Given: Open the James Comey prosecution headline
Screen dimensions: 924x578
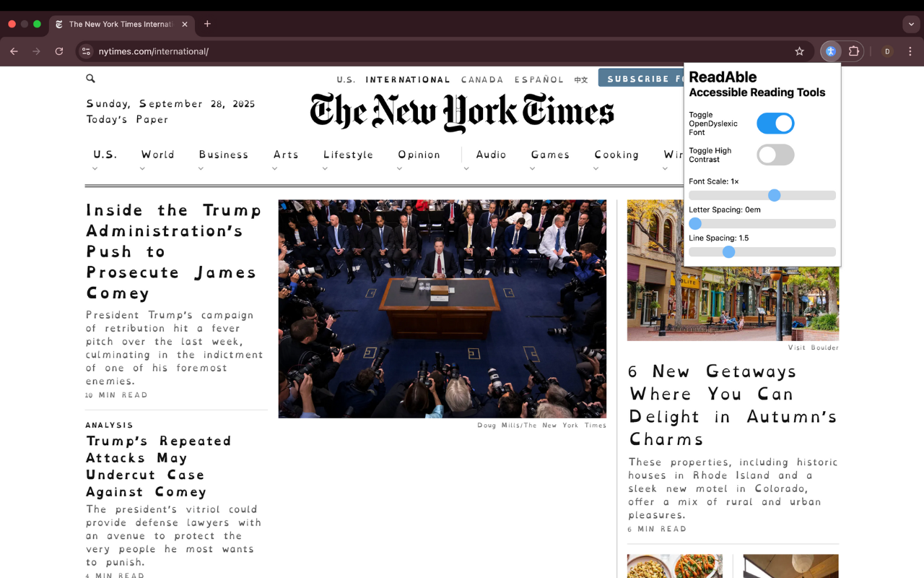Looking at the screenshot, I should tap(172, 251).
